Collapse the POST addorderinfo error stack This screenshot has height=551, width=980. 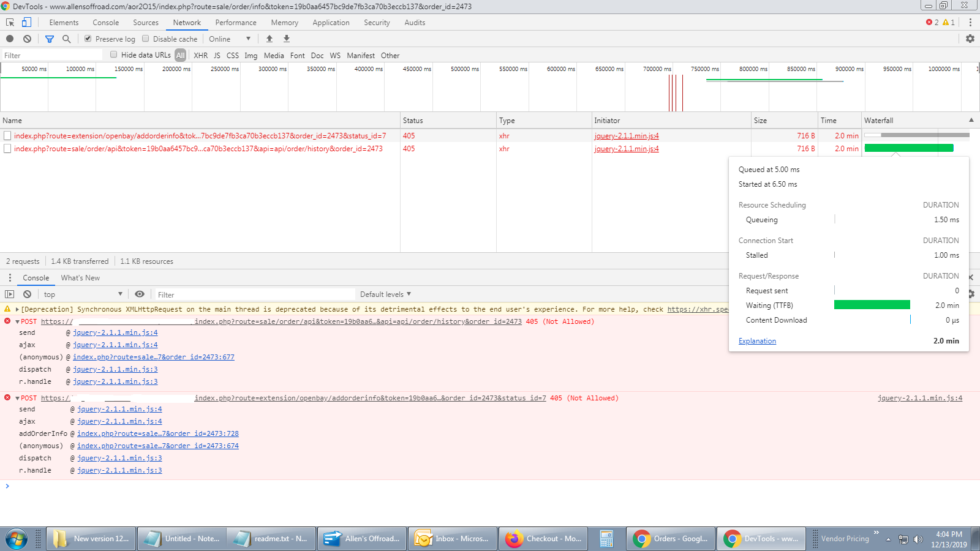(18, 398)
